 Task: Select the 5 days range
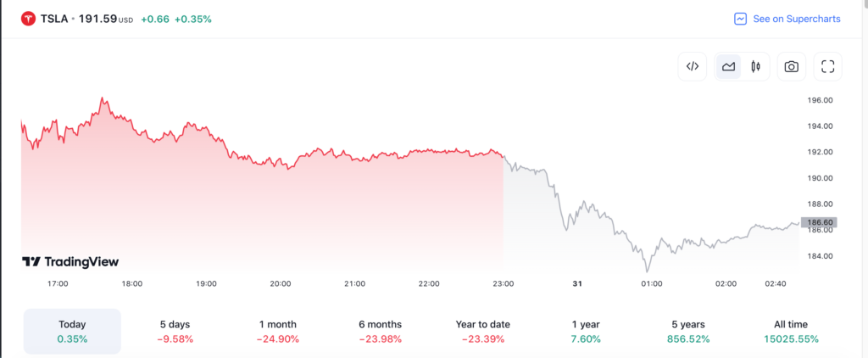click(176, 332)
